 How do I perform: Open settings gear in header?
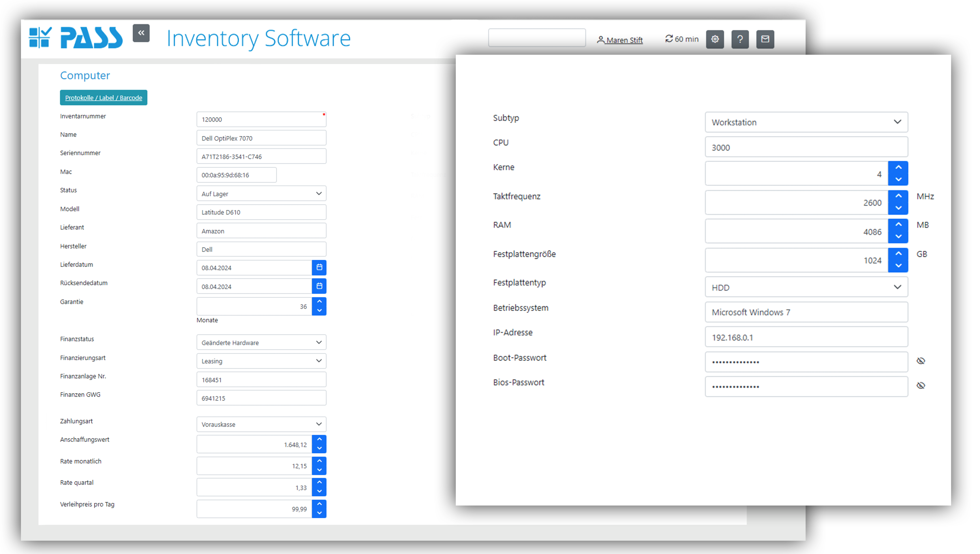(x=715, y=39)
